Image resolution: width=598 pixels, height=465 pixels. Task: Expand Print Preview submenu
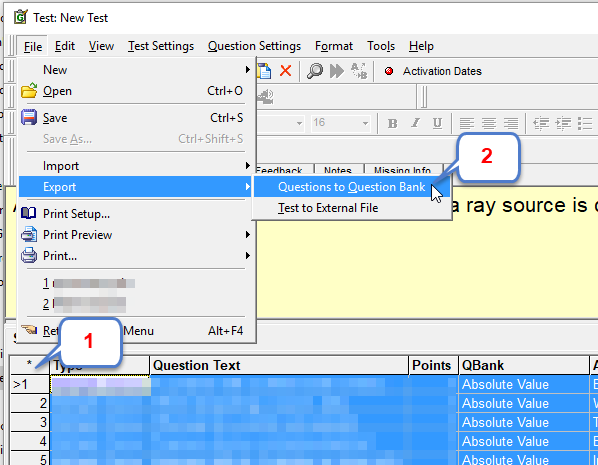135,235
